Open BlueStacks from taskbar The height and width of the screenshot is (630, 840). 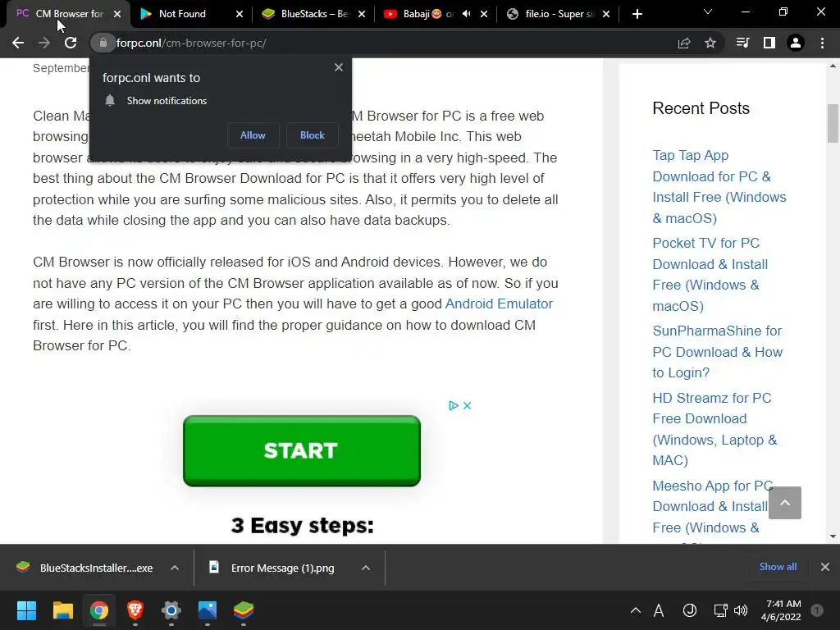pos(243,610)
